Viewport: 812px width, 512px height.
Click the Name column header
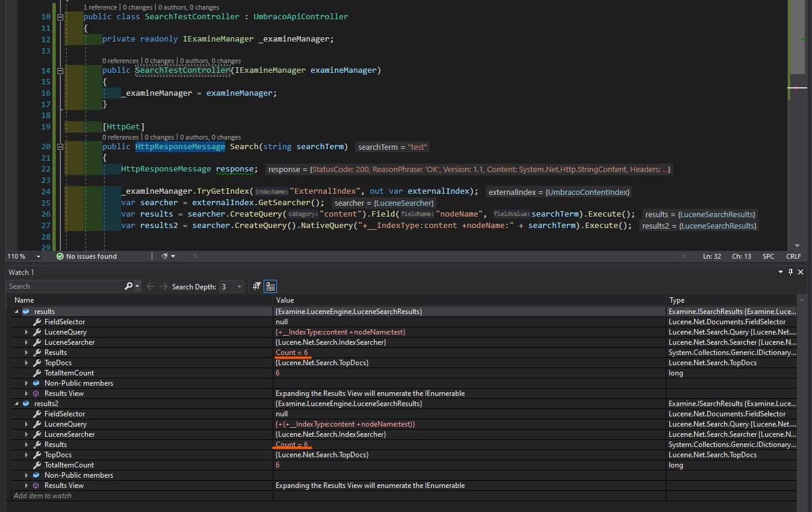142,300
